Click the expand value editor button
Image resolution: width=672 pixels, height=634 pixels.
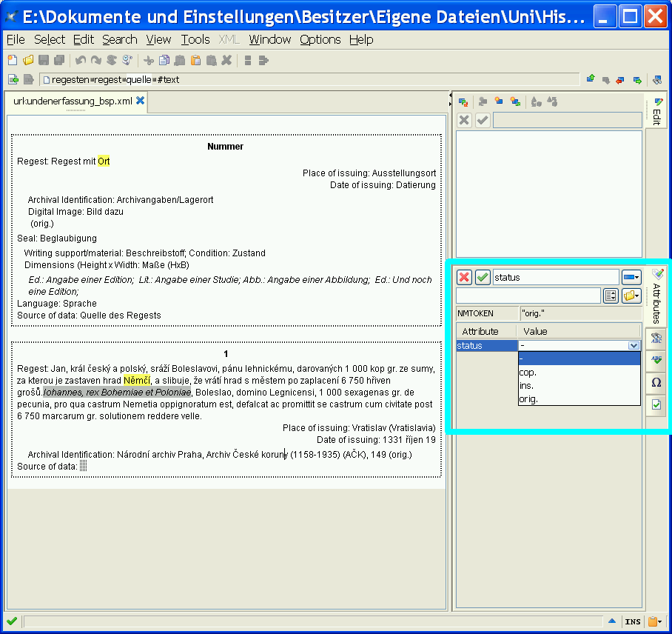611,296
